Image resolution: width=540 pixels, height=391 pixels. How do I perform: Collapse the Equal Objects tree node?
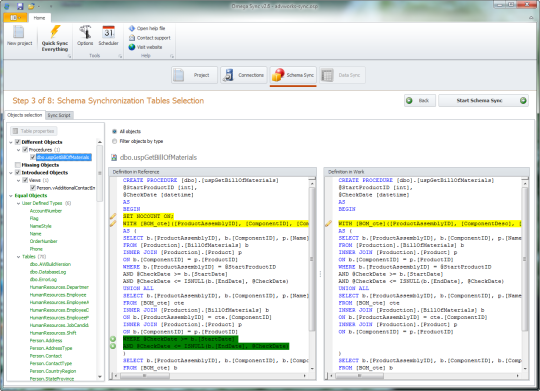(x=11, y=196)
